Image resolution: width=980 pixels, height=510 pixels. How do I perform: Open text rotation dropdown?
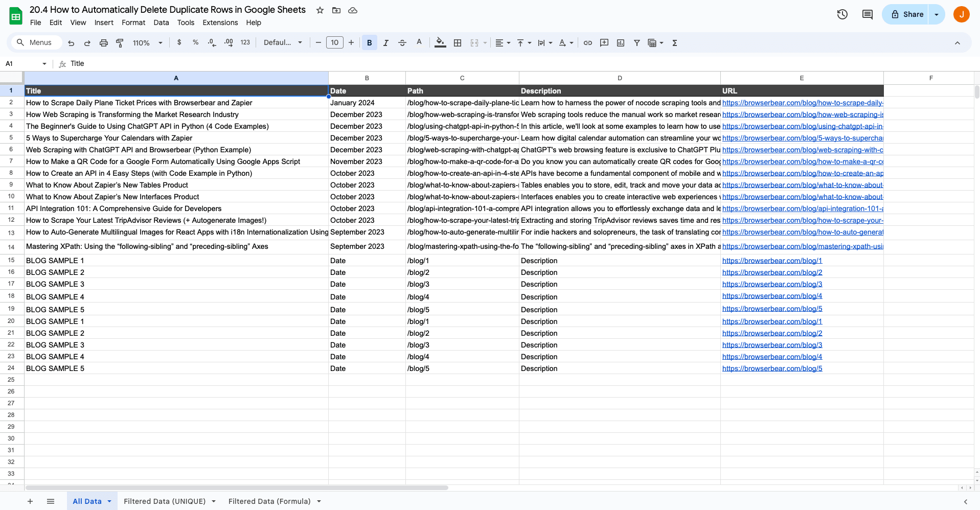tap(566, 43)
